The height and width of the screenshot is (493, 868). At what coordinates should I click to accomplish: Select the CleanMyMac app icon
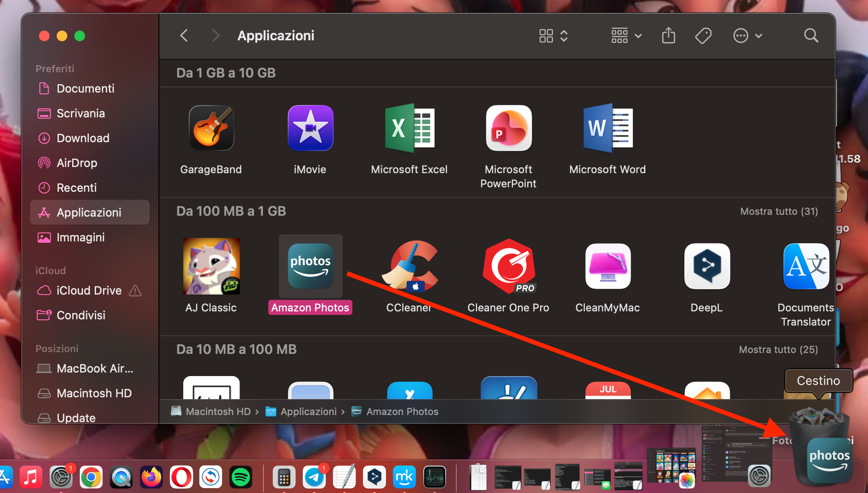pyautogui.click(x=608, y=266)
